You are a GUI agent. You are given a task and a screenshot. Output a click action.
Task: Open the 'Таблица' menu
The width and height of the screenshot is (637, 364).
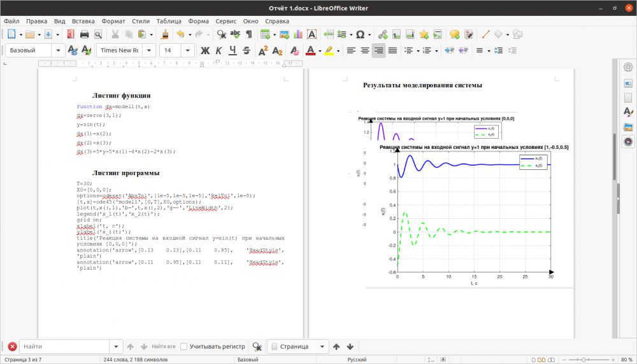[168, 21]
